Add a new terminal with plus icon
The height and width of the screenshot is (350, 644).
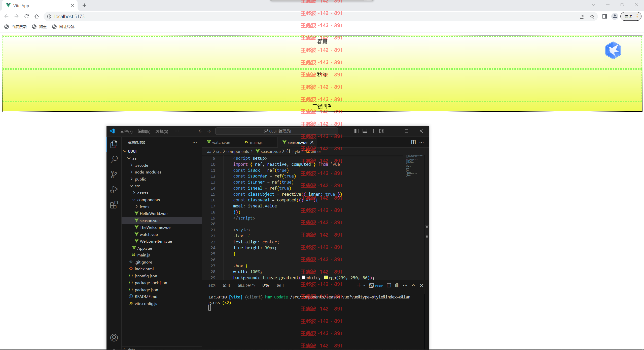click(x=359, y=285)
